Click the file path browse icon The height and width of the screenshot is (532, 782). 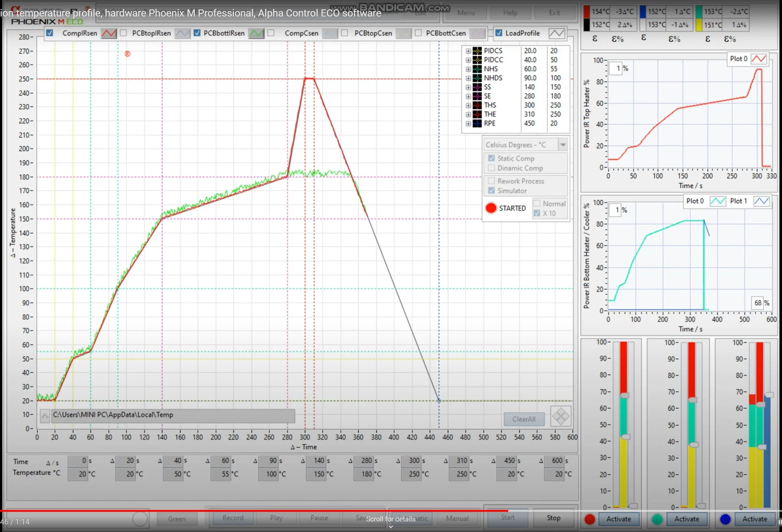pyautogui.click(x=45, y=416)
